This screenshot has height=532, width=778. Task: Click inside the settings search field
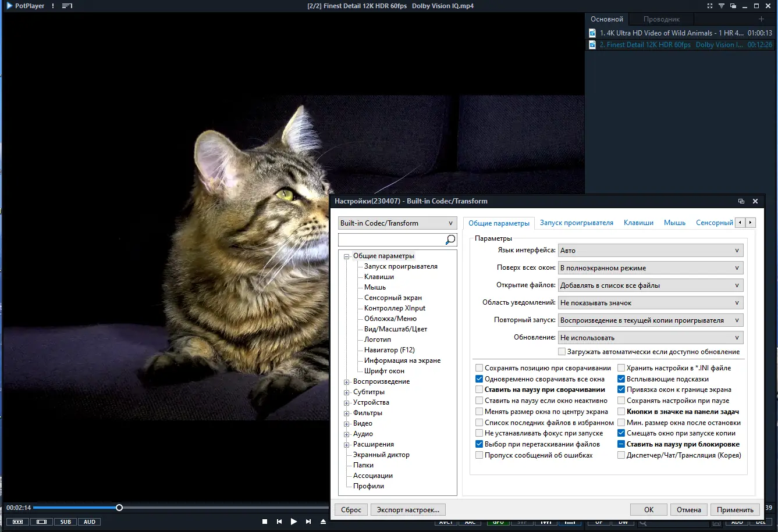(392, 240)
